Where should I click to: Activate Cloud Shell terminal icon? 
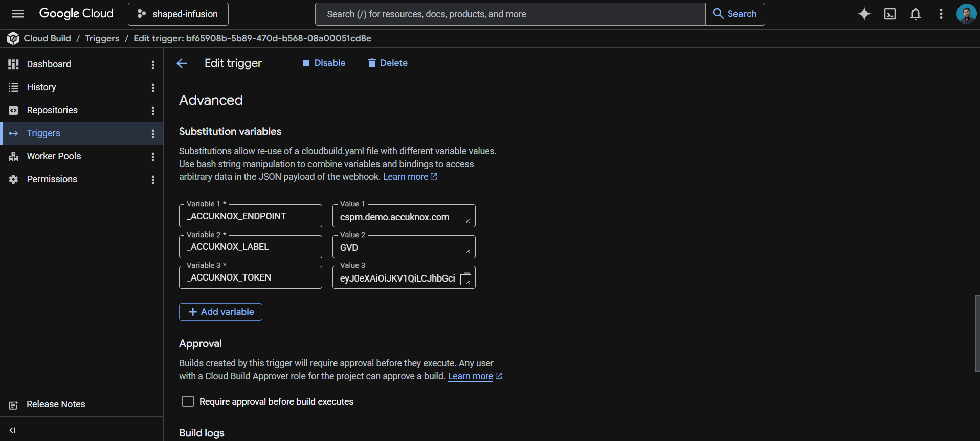tap(890, 14)
